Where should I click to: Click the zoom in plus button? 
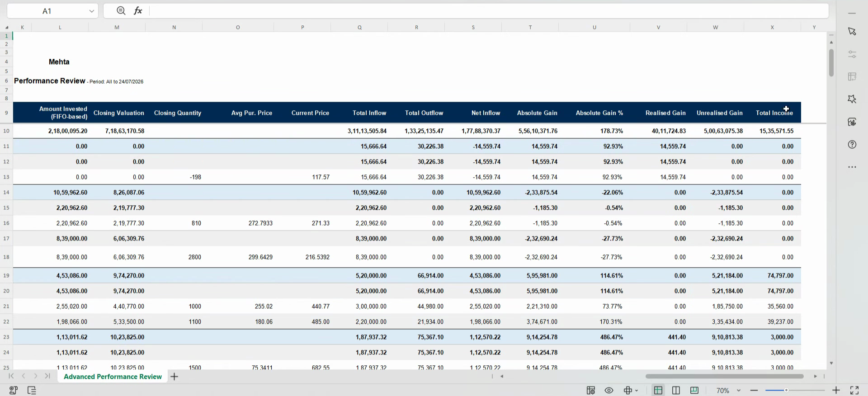836,390
